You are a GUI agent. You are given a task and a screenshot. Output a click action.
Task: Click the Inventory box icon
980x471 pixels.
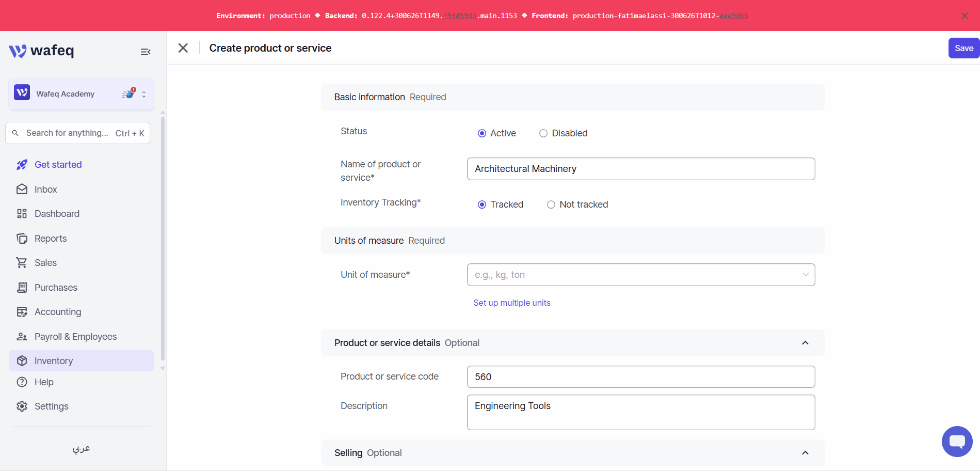click(22, 361)
